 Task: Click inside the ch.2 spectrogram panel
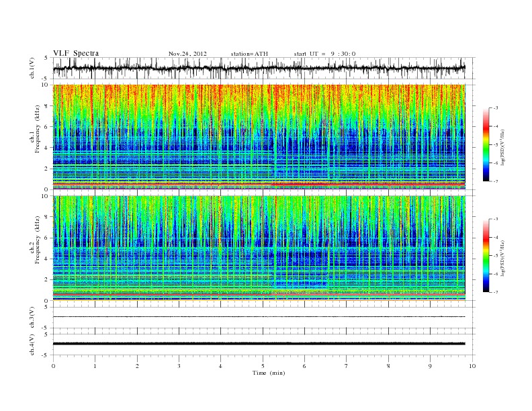[259, 248]
